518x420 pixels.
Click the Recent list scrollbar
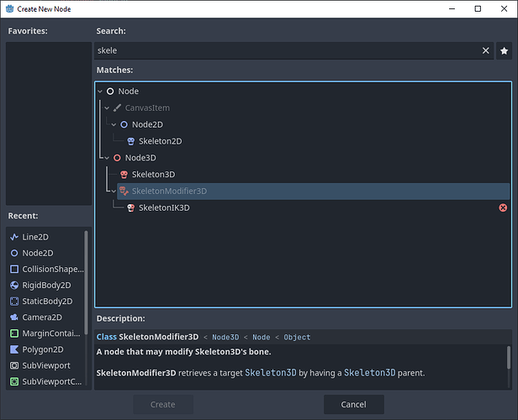point(87,282)
